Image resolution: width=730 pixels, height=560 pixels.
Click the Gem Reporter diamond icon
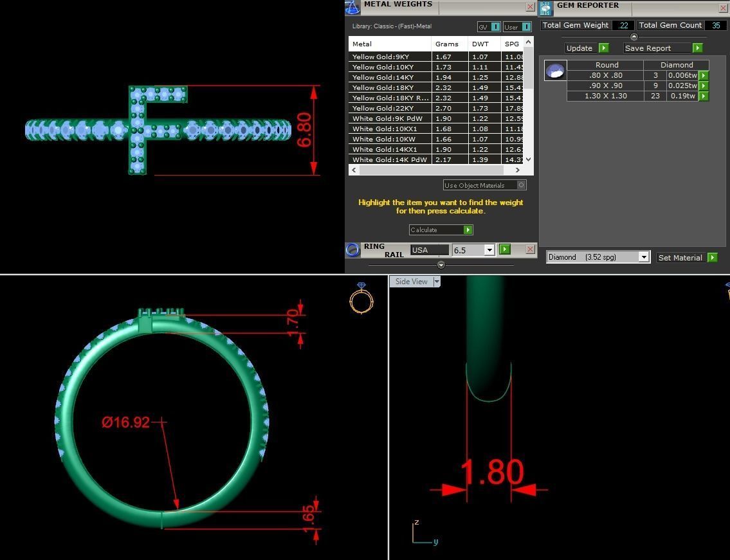click(545, 8)
